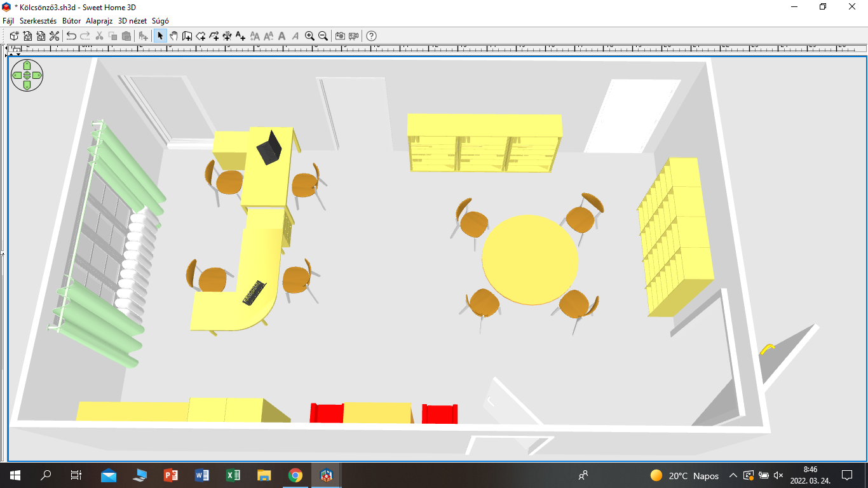Open Excel from the taskbar
Screen dimensions: 868x488
coord(233,475)
